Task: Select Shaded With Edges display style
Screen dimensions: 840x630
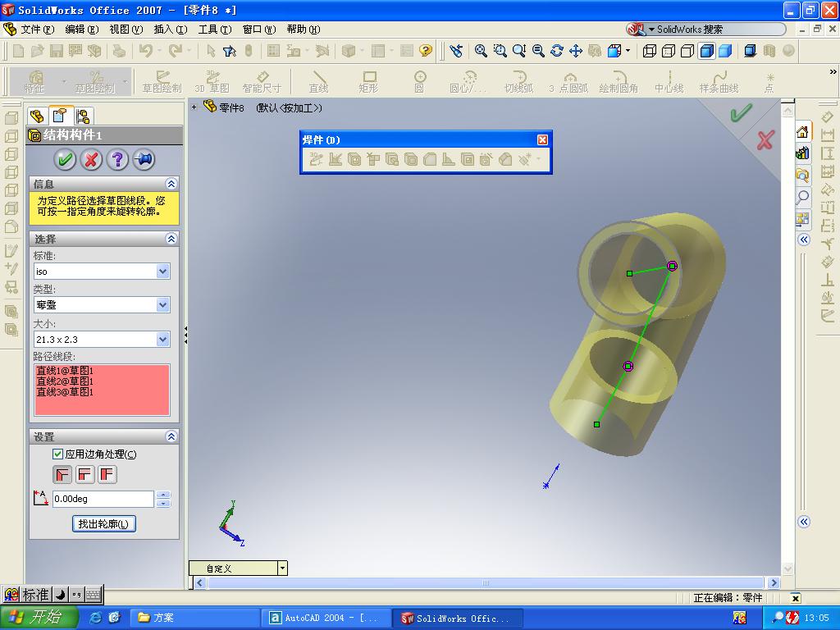Action: tap(706, 51)
